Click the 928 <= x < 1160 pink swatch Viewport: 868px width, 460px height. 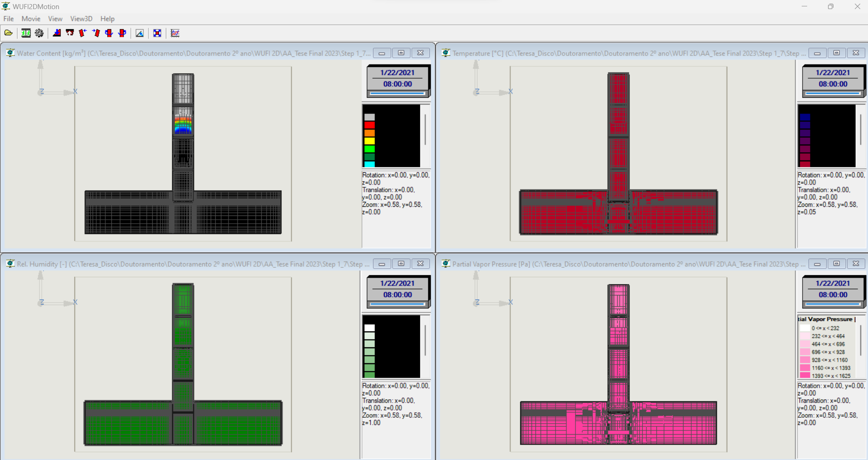(805, 360)
